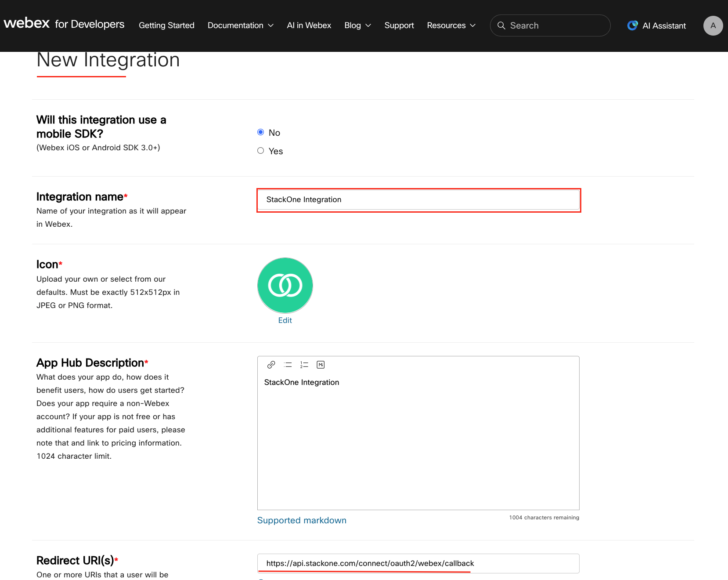
Task: Insert numbered list in description editor
Action: [x=304, y=365]
